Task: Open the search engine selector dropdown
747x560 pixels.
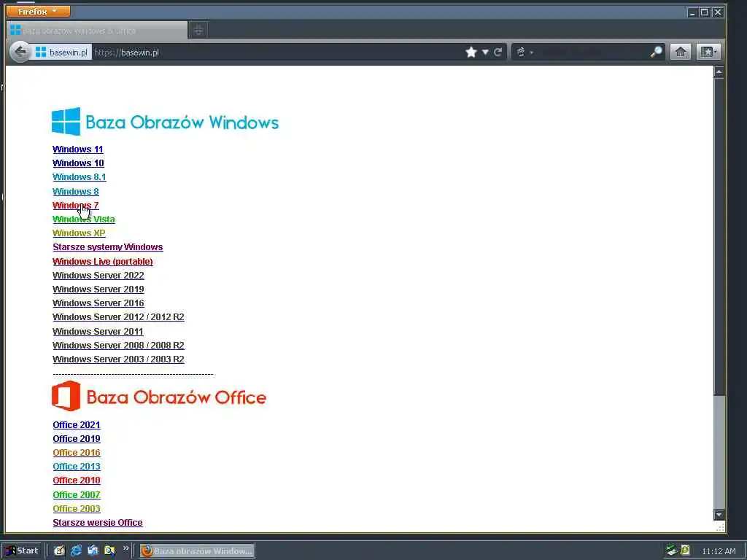Action: click(x=524, y=52)
